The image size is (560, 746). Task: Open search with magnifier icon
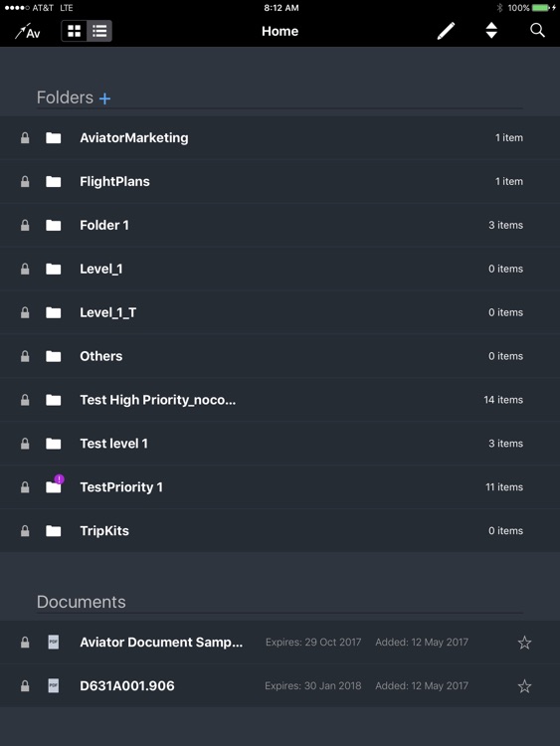537,31
